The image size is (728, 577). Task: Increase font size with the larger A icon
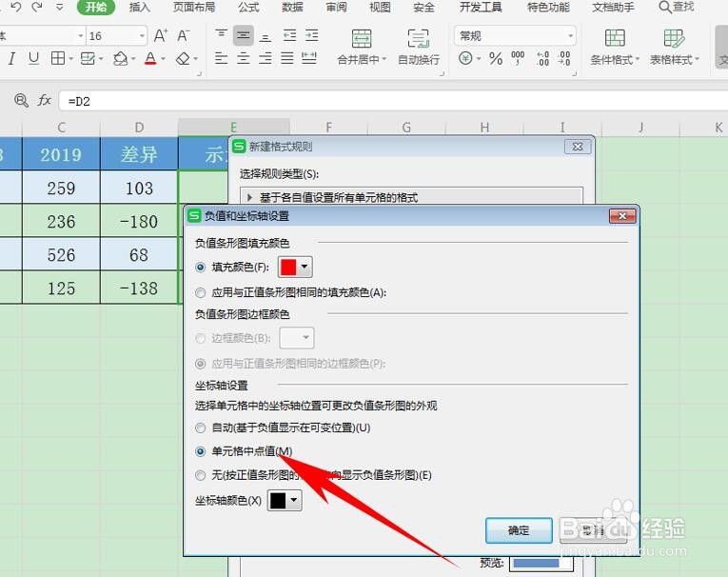click(161, 36)
